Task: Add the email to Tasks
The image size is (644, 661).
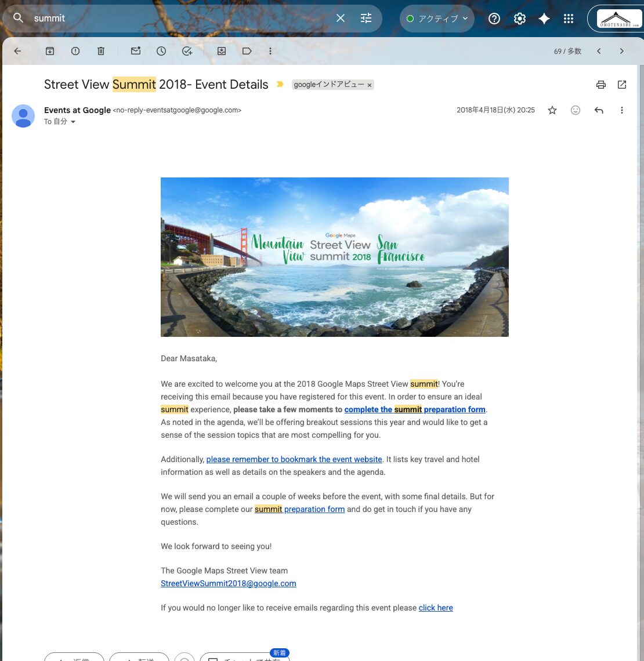Action: coord(187,51)
